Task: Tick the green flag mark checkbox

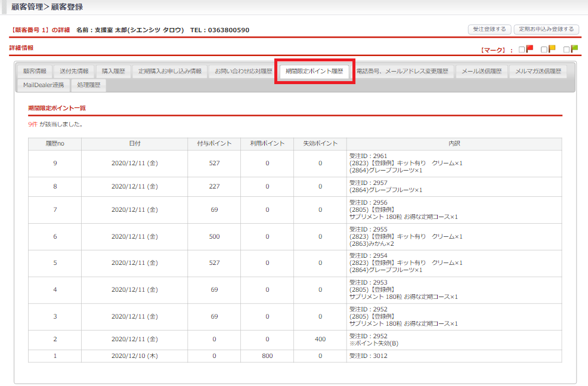Action: (567, 50)
